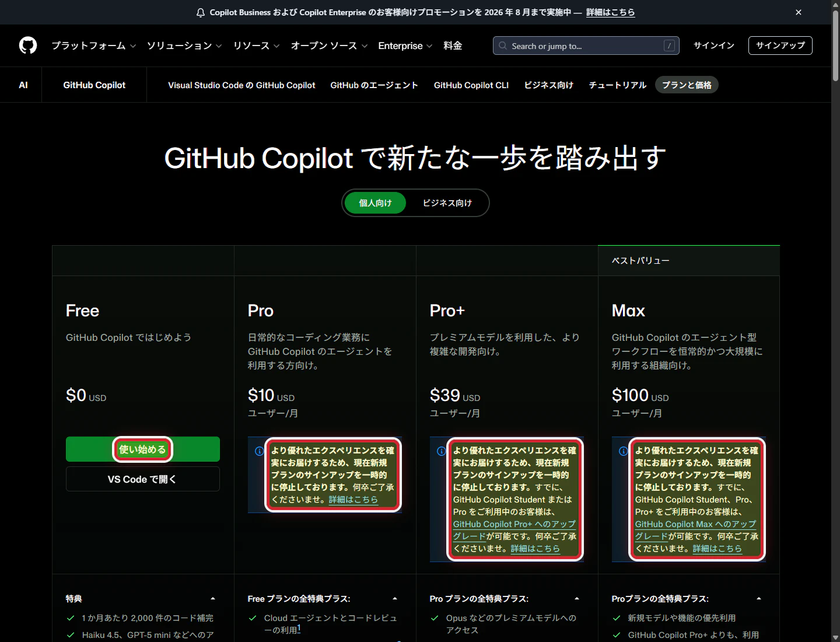840x642 pixels.
Task: Open the GitHub Copilot section heading
Action: [x=94, y=85]
